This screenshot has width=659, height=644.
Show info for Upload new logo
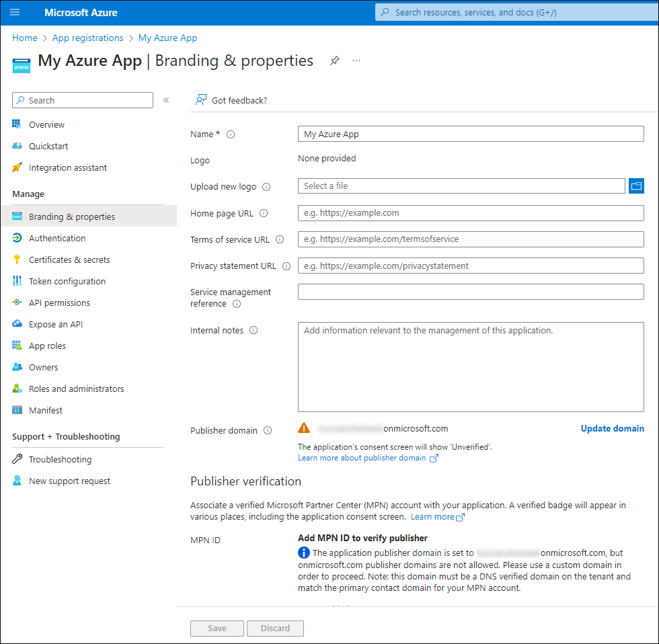266,187
